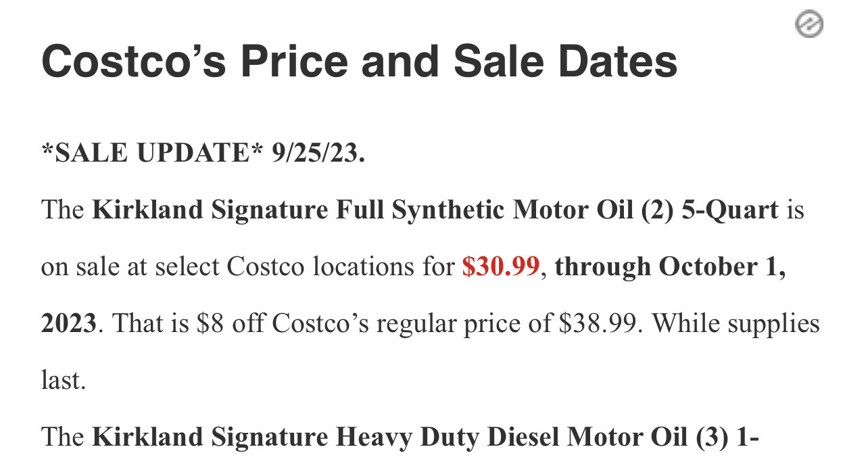Image resolution: width=868 pixels, height=468 pixels.
Task: Click the word 'Synthetic' in product name
Action: pyautogui.click(x=453, y=210)
